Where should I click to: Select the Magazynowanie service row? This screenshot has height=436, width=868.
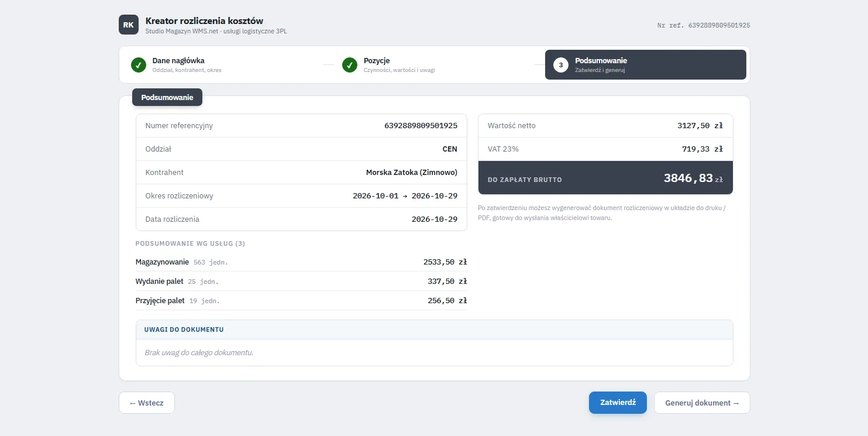tap(301, 262)
